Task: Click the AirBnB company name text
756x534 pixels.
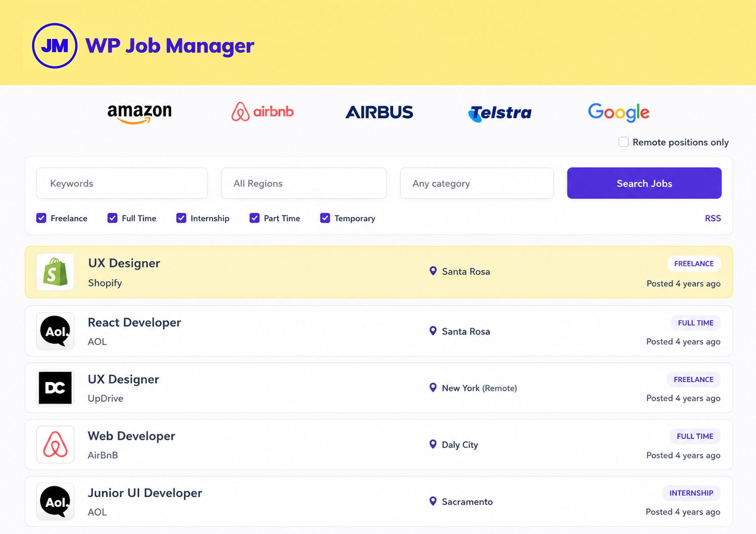Action: [x=103, y=455]
